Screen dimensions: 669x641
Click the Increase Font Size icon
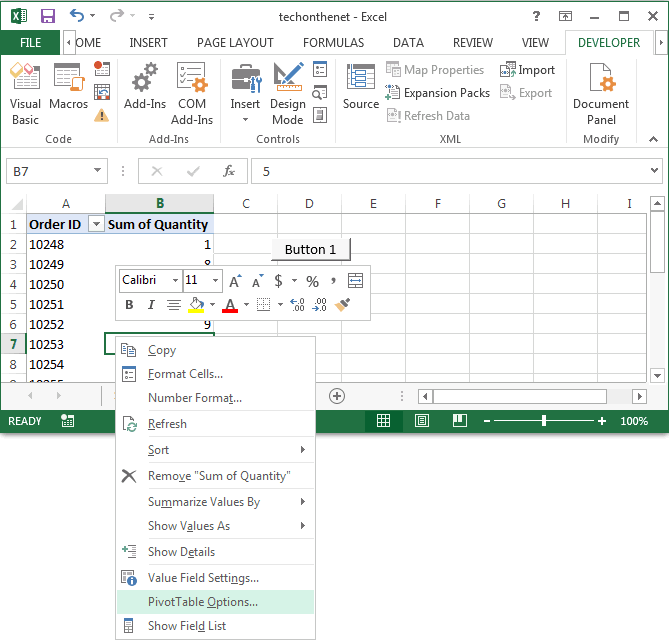click(236, 281)
